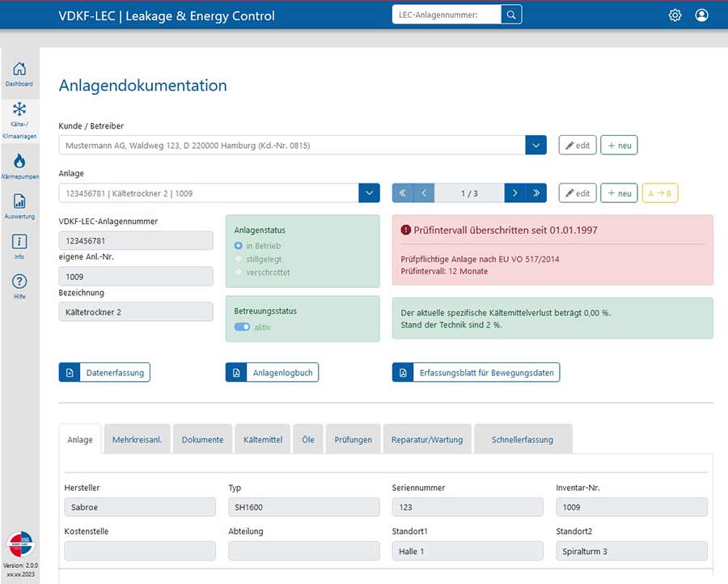Click the yellow A→B button

(660, 193)
